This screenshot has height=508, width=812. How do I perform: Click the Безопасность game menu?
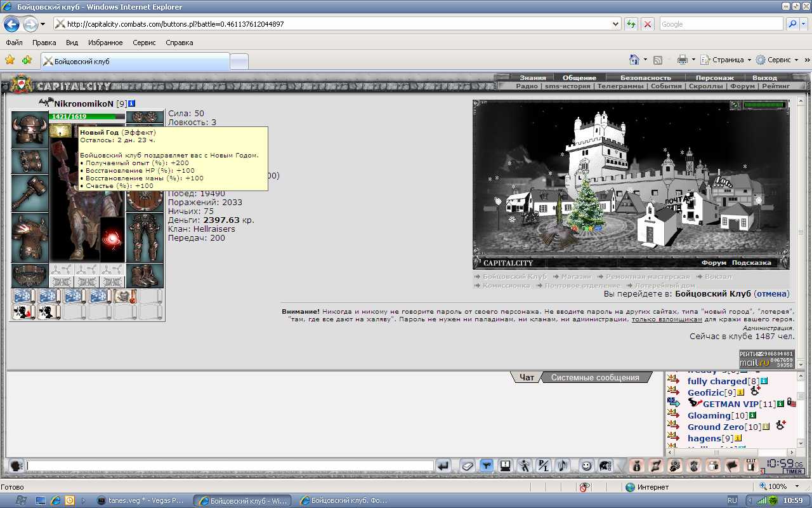[x=646, y=78]
